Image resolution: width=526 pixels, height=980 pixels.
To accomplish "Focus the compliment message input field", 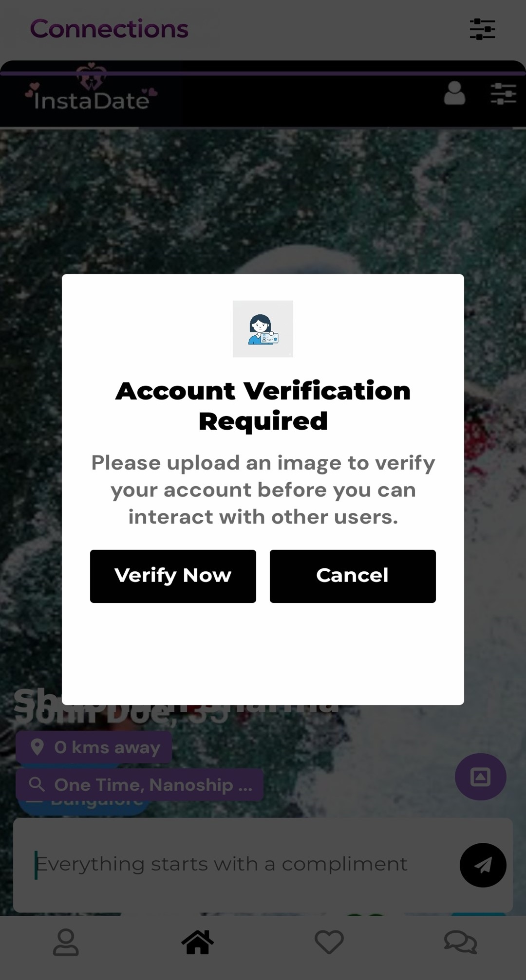I will (236, 865).
